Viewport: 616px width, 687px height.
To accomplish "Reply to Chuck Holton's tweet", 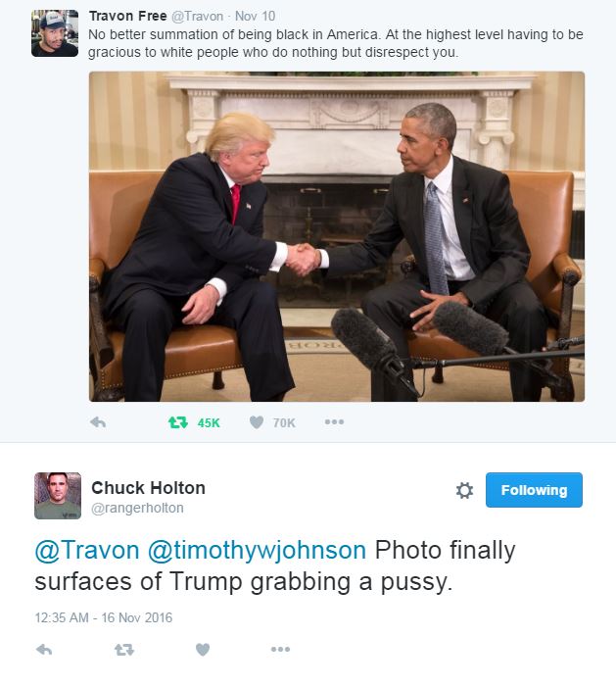I will [x=44, y=650].
